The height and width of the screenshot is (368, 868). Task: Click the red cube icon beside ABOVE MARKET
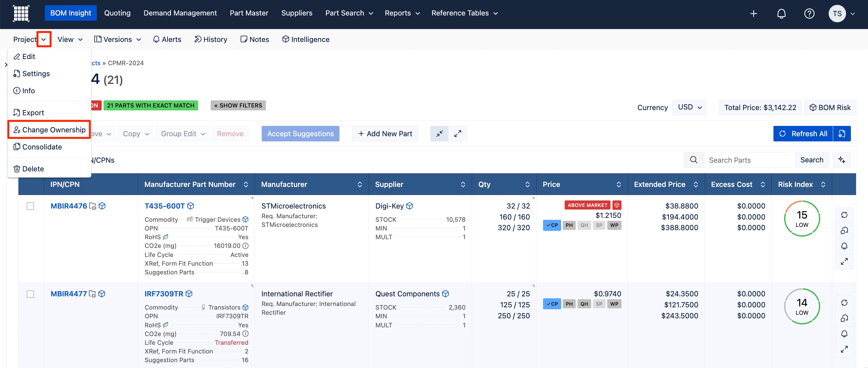[617, 205]
